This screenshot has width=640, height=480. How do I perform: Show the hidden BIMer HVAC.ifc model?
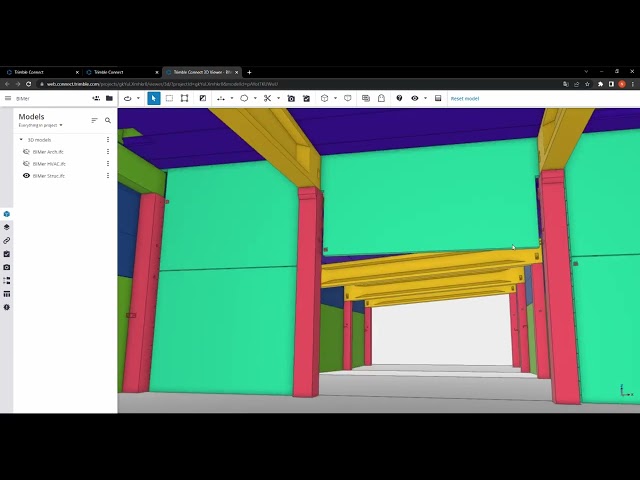tap(27, 164)
